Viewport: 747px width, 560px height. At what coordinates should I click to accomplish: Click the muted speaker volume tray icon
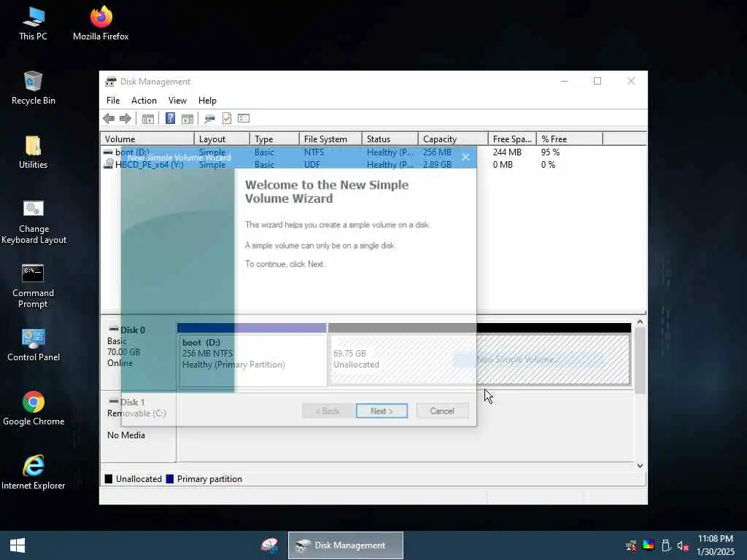click(x=683, y=545)
